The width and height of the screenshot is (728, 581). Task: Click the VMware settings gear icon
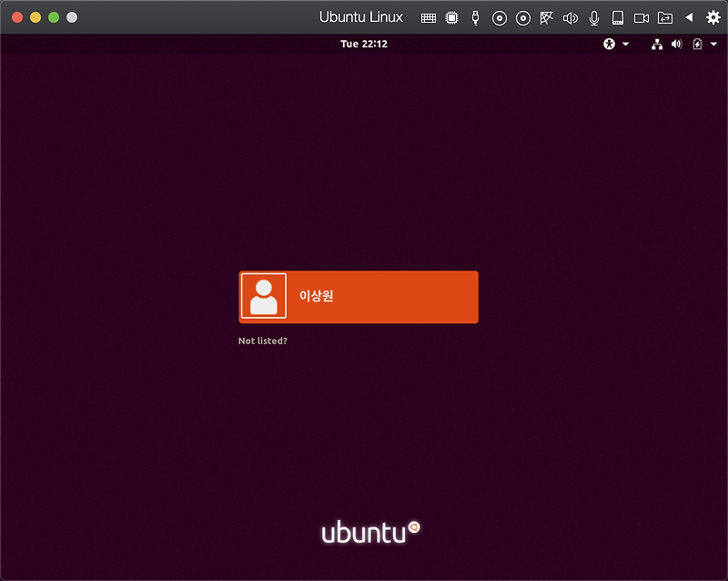712,16
